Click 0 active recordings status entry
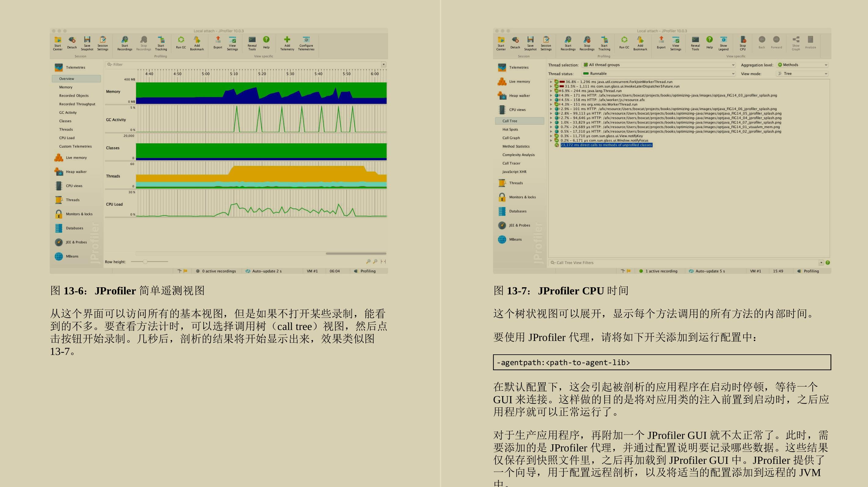 pos(216,271)
